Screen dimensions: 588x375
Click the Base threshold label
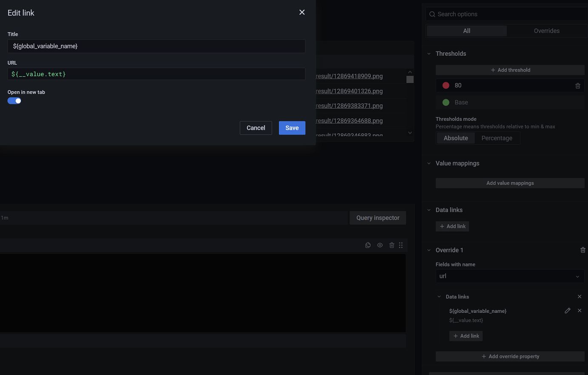pyautogui.click(x=461, y=103)
